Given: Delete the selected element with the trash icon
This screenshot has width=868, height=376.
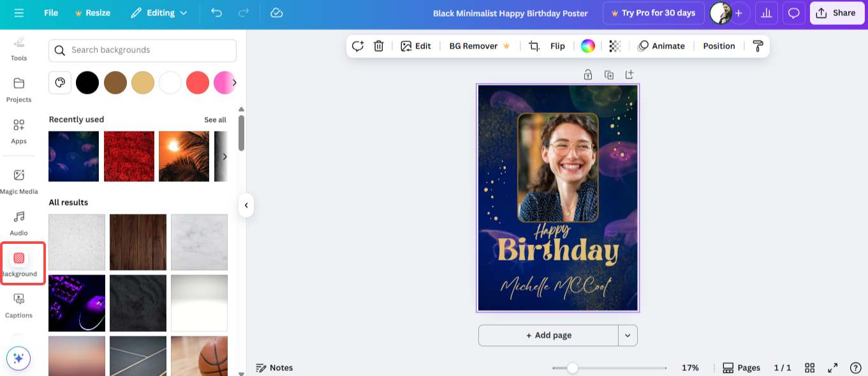Looking at the screenshot, I should 378,46.
